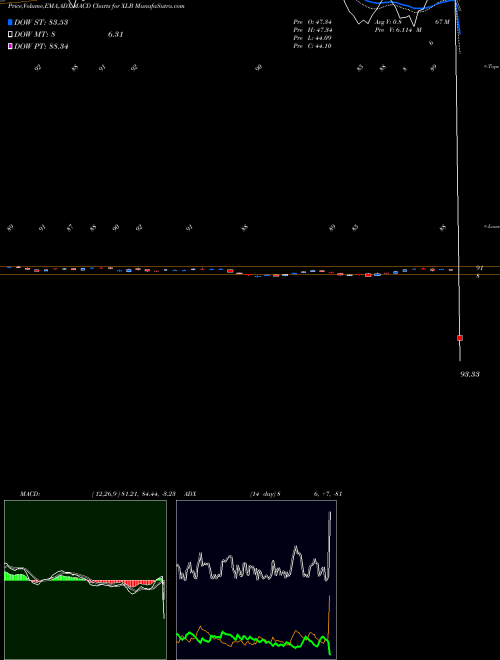Click the '<Tops' row label at right edge
The image size is (500, 660).
tap(492, 67)
